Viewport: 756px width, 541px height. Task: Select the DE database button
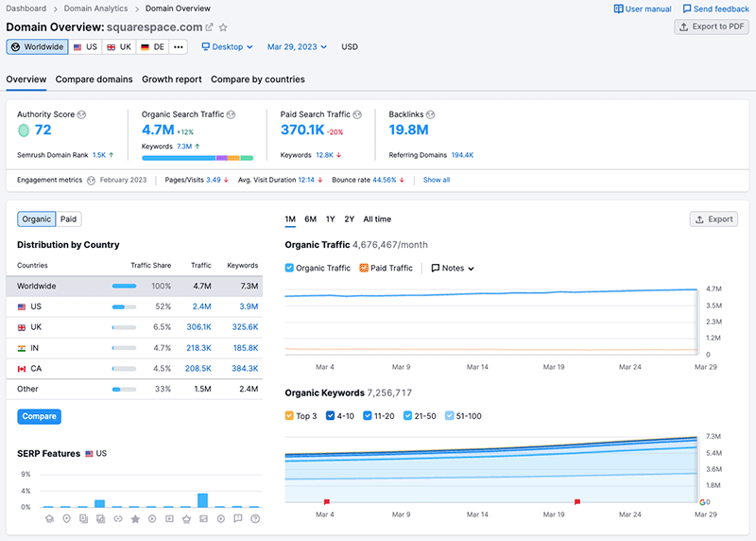tap(152, 46)
